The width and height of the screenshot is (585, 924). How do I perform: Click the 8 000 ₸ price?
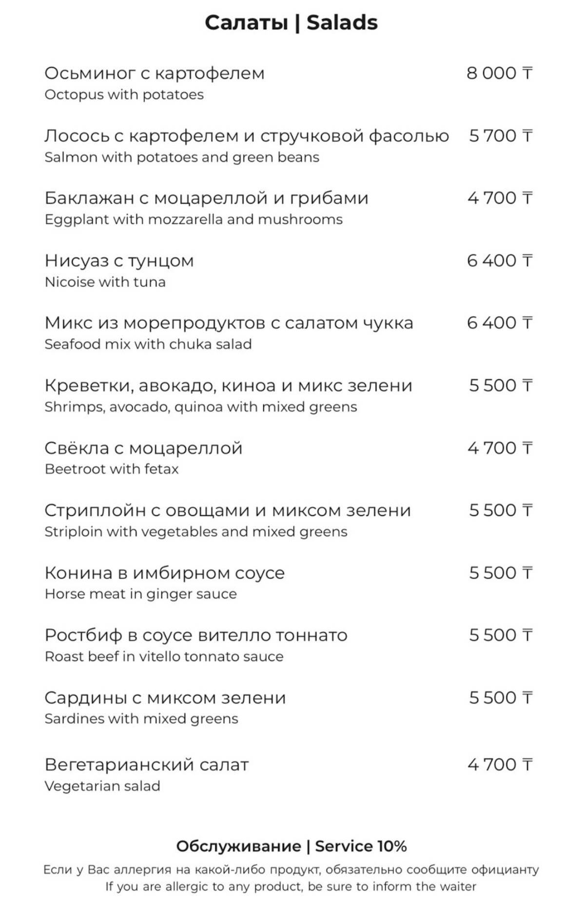pyautogui.click(x=500, y=73)
